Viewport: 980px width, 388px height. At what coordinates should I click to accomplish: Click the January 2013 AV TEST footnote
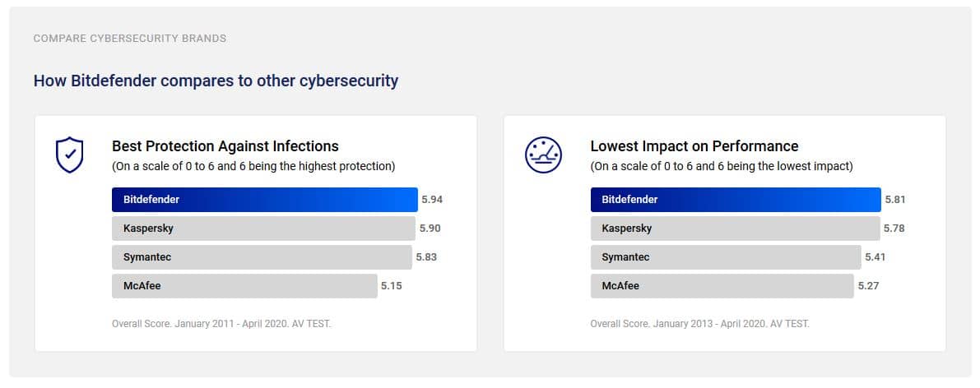(699, 324)
